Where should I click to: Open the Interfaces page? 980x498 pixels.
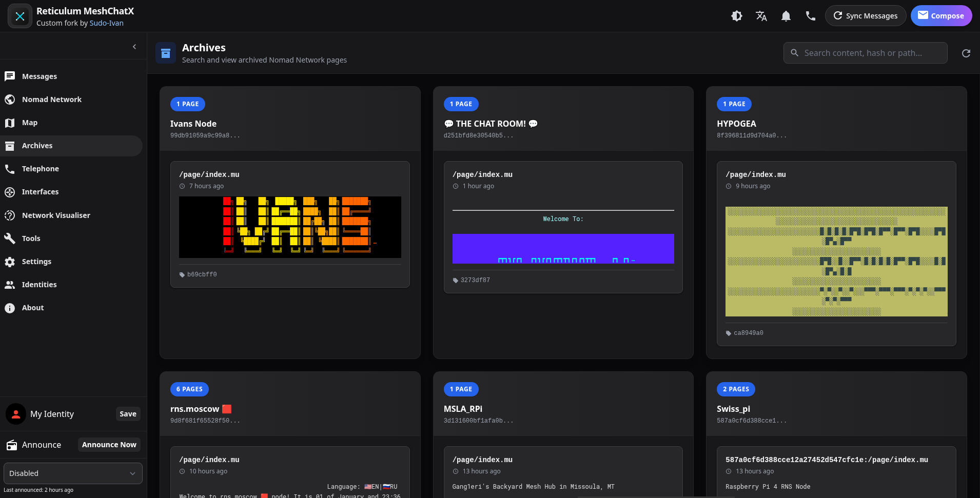(40, 192)
